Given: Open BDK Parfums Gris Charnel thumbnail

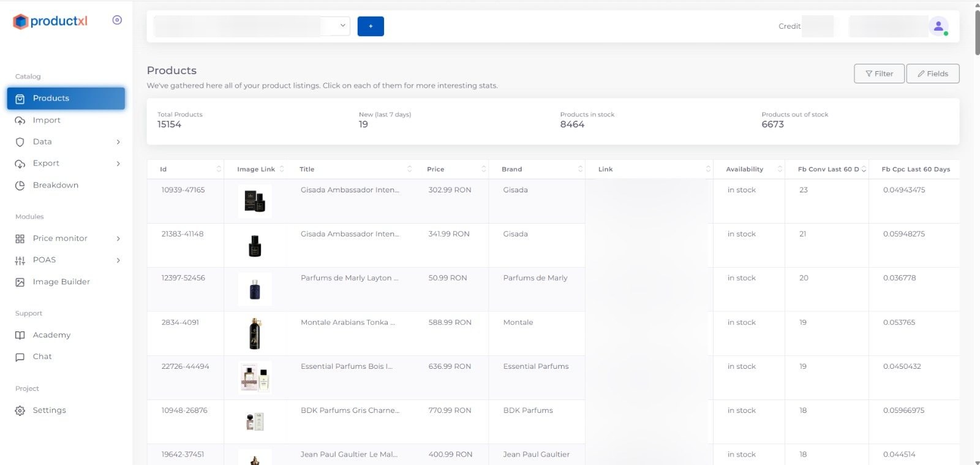Looking at the screenshot, I should (x=255, y=422).
